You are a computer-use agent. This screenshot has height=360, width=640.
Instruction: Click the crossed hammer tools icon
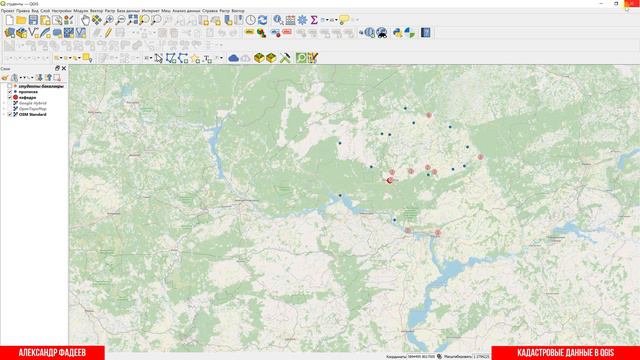[x=285, y=58]
